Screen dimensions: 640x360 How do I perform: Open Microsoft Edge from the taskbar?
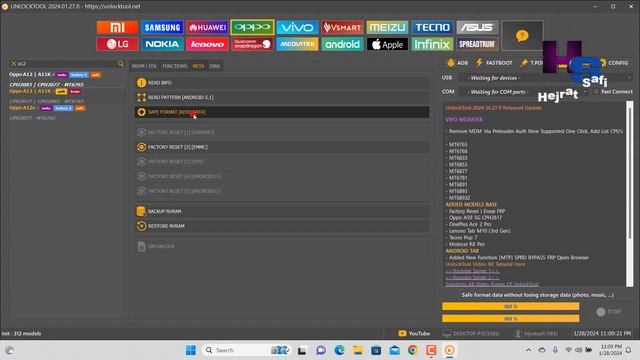click(x=339, y=350)
